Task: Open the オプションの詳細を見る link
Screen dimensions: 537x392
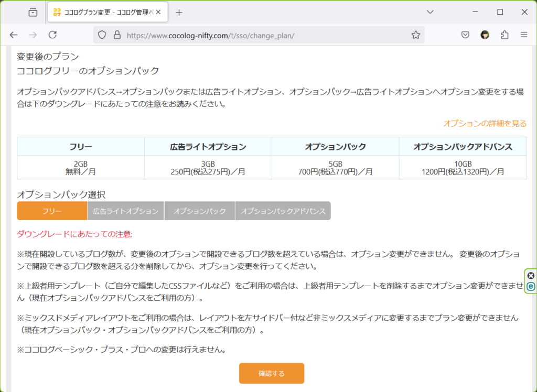Action: 485,124
